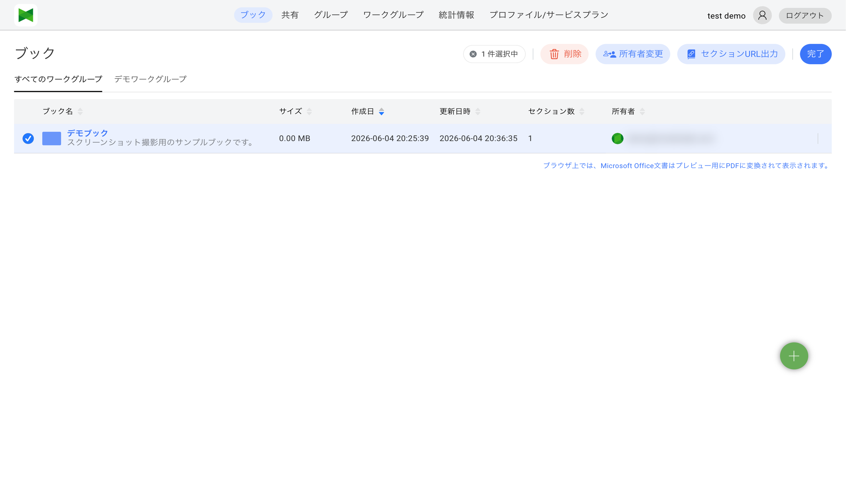Click the blue デモブック thumbnail
Image resolution: width=857 pixels, height=504 pixels.
click(x=52, y=139)
